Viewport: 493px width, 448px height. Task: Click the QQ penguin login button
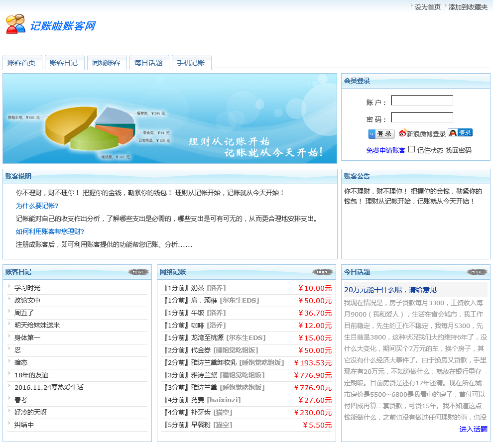click(x=460, y=133)
